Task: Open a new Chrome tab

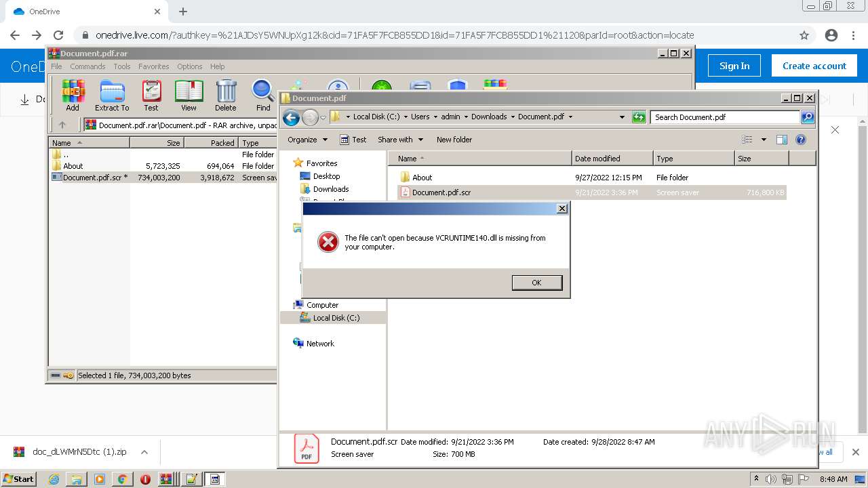Action: (183, 12)
